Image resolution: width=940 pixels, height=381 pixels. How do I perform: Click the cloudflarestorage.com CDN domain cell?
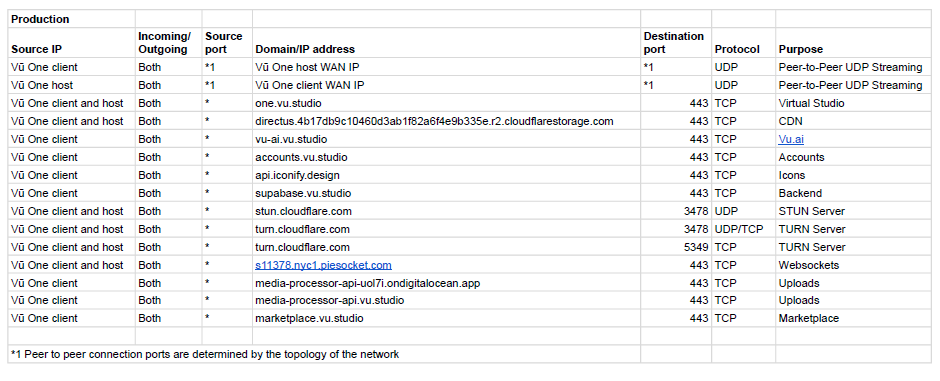point(446,121)
